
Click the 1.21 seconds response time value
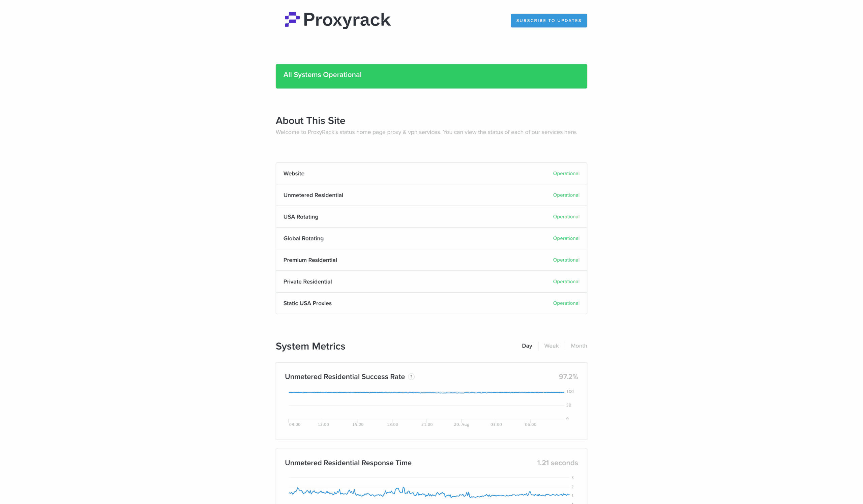point(557,463)
